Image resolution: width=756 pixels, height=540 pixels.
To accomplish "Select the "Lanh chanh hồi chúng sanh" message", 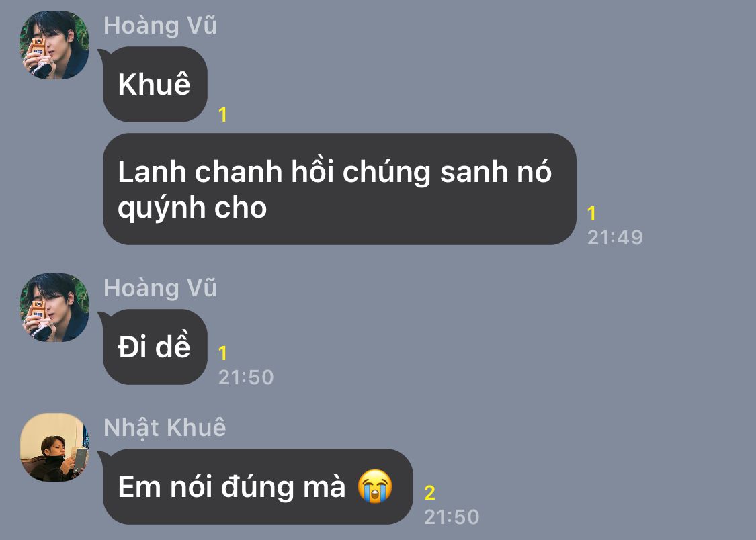I will [x=339, y=189].
